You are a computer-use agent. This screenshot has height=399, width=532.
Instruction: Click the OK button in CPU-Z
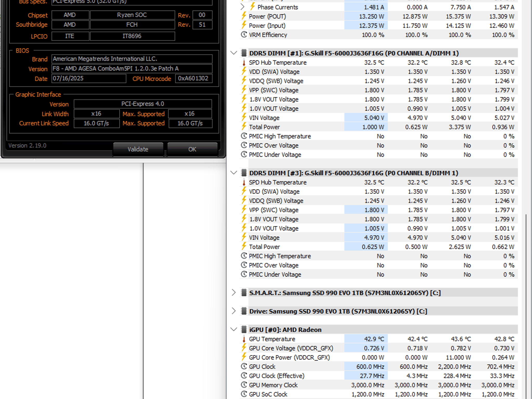192,149
